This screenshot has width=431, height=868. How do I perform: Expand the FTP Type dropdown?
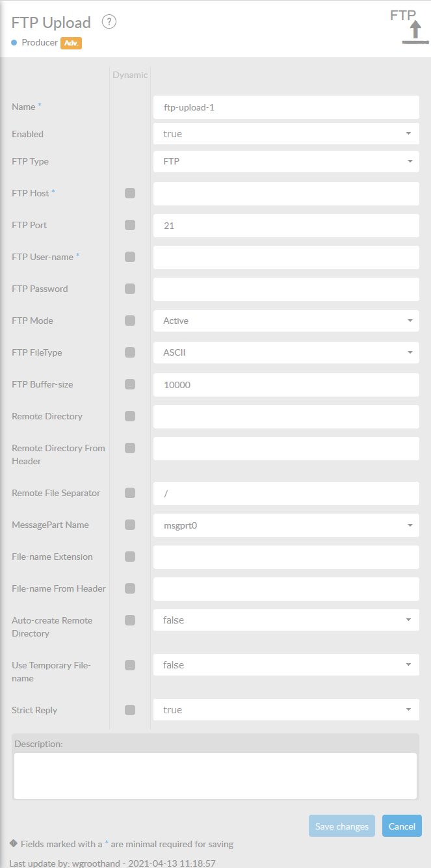(x=286, y=161)
